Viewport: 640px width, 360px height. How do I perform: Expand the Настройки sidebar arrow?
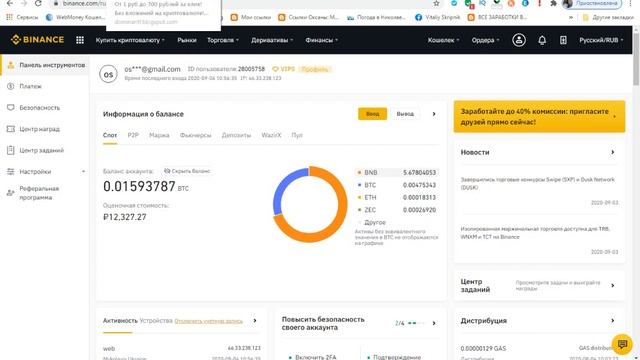[x=83, y=171]
